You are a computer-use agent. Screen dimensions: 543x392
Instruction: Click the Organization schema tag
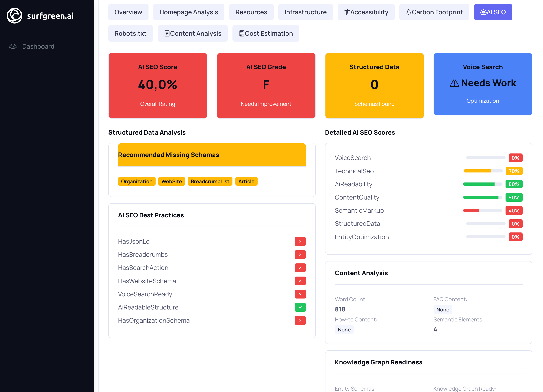coord(137,181)
